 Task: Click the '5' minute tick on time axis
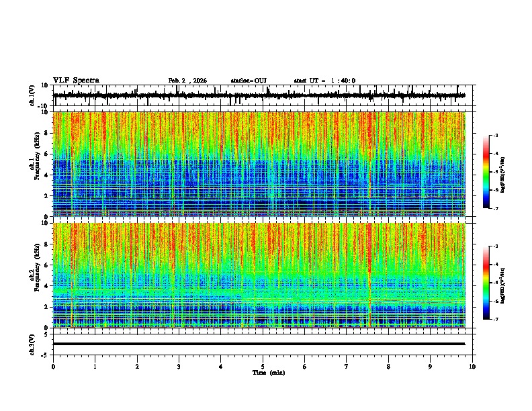(x=263, y=367)
